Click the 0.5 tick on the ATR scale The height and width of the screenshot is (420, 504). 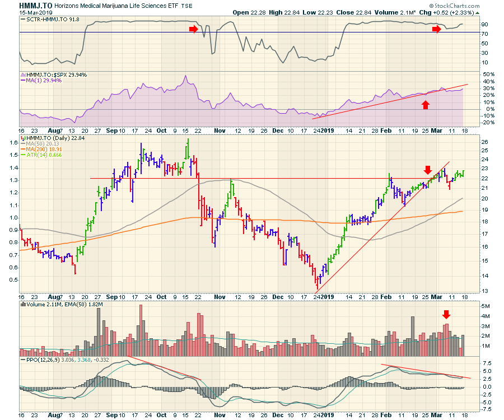[14, 280]
